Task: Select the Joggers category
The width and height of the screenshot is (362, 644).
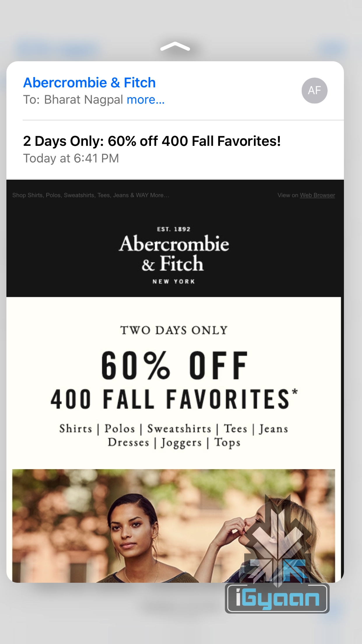Action: tap(181, 443)
